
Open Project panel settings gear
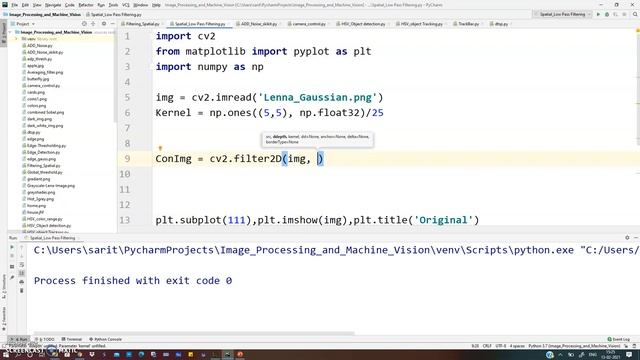click(x=104, y=24)
